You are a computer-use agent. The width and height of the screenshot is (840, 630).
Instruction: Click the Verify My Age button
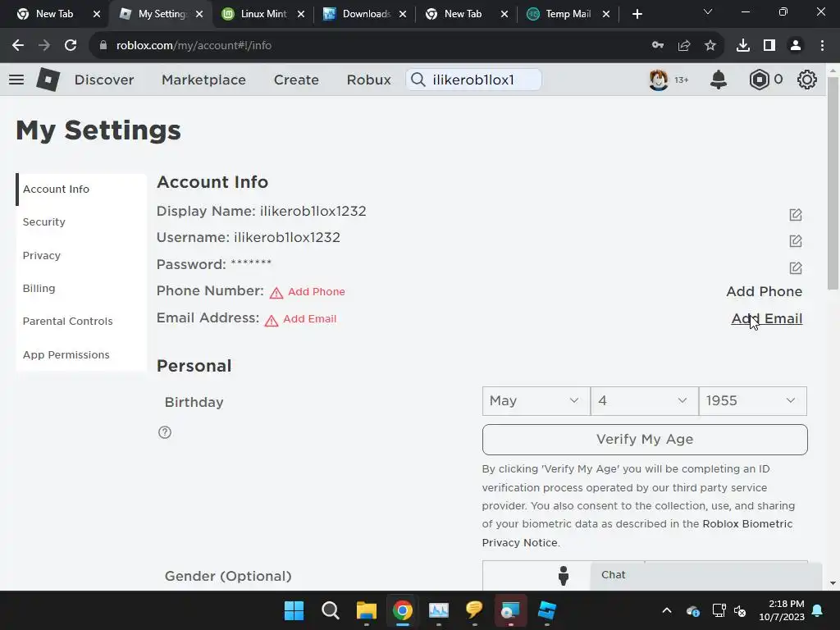645,440
